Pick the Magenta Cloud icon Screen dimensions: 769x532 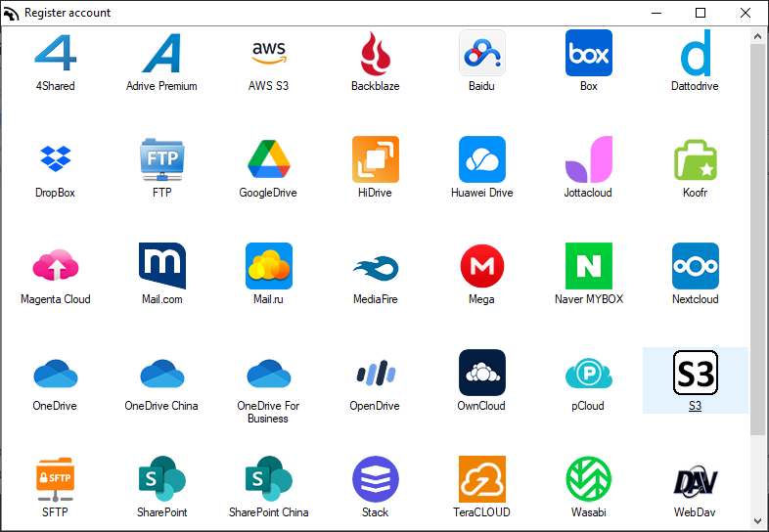coord(56,265)
